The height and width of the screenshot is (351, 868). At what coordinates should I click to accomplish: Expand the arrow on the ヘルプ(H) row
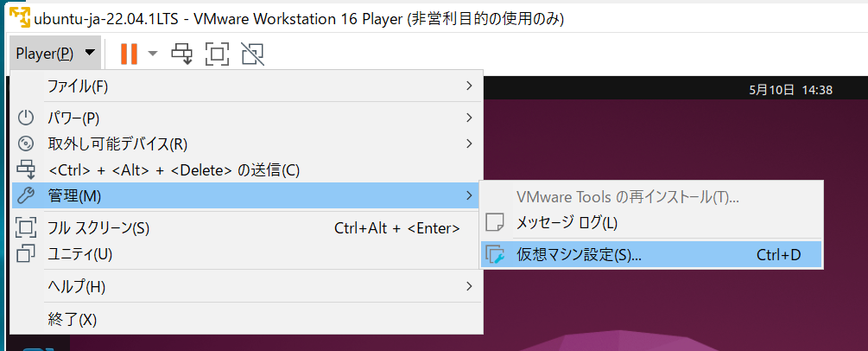click(469, 286)
